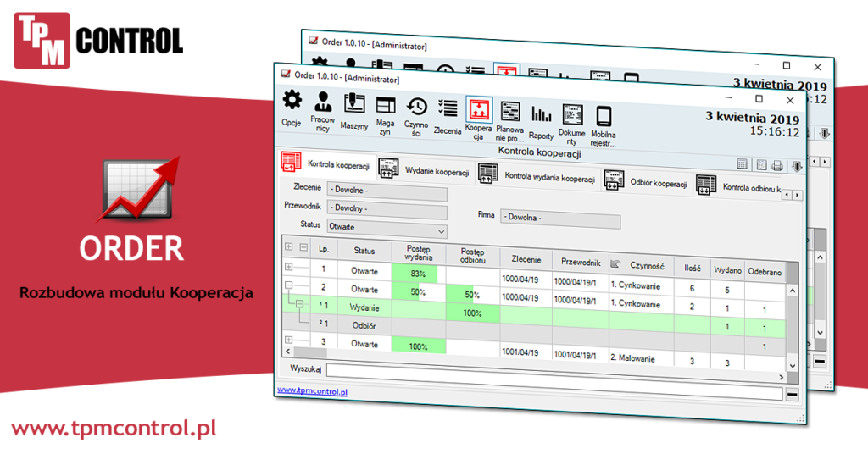Screen dimensions: 868x454
Task: Click the calculator grid icon near printer
Action: tap(743, 163)
